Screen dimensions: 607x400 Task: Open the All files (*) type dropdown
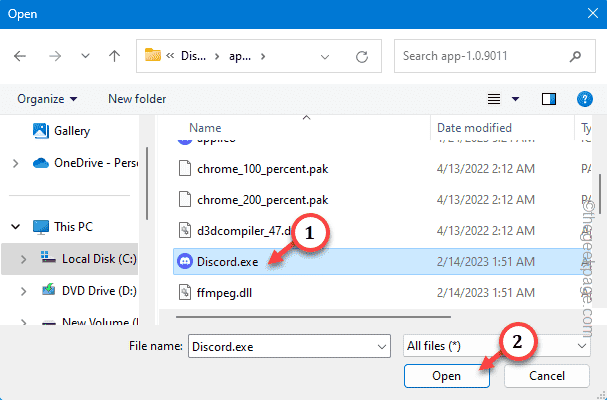[497, 346]
